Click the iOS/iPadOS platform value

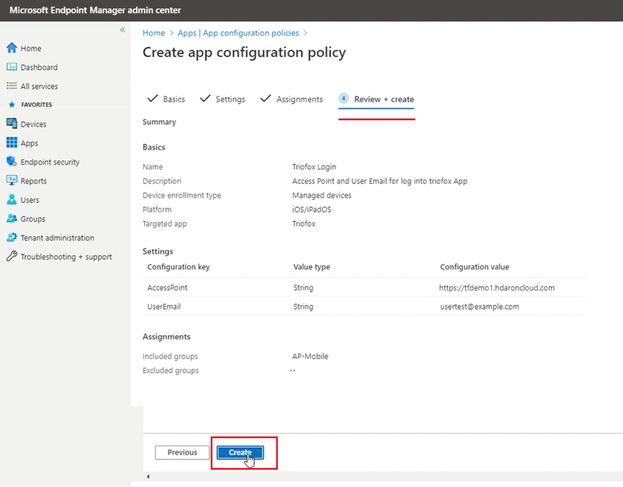(x=312, y=209)
